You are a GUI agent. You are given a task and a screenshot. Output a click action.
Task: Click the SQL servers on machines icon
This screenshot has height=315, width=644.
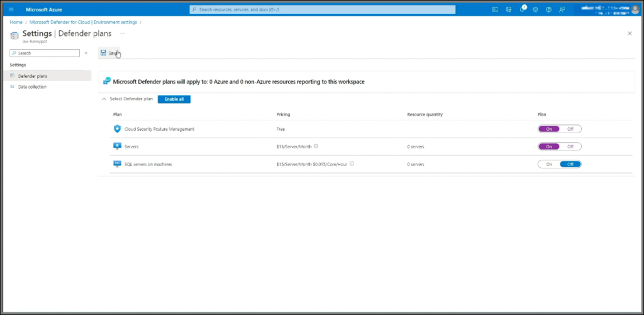(x=117, y=164)
